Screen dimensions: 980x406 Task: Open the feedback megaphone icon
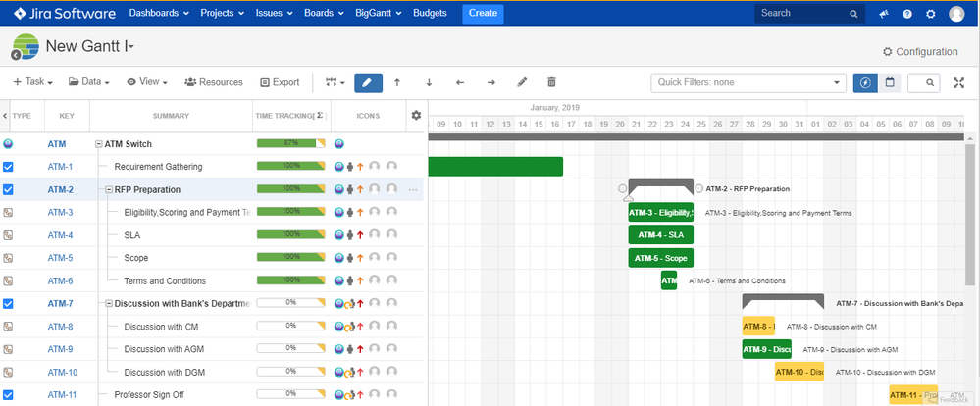[884, 14]
